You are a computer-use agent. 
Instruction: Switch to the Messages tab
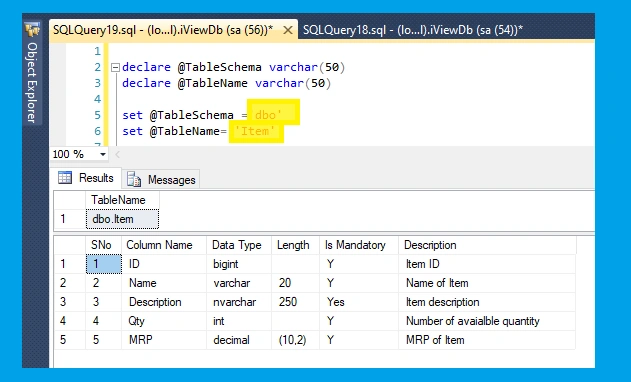162,180
